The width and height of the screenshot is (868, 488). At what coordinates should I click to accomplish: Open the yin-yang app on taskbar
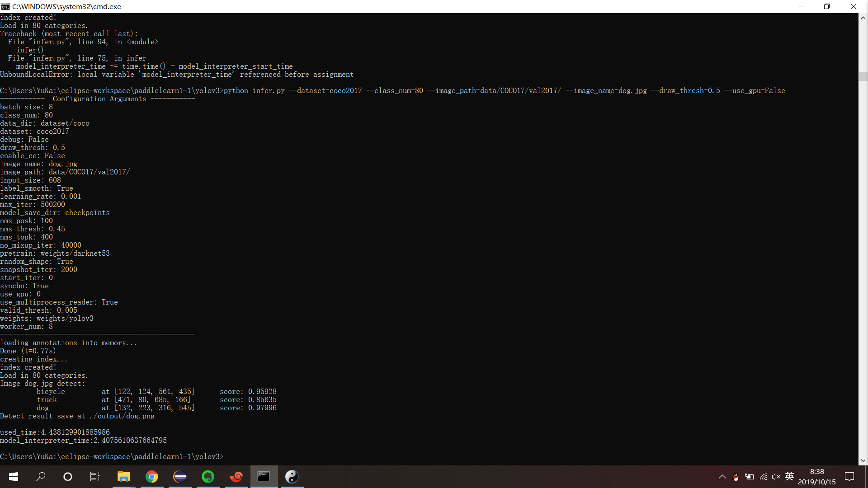[x=292, y=477]
